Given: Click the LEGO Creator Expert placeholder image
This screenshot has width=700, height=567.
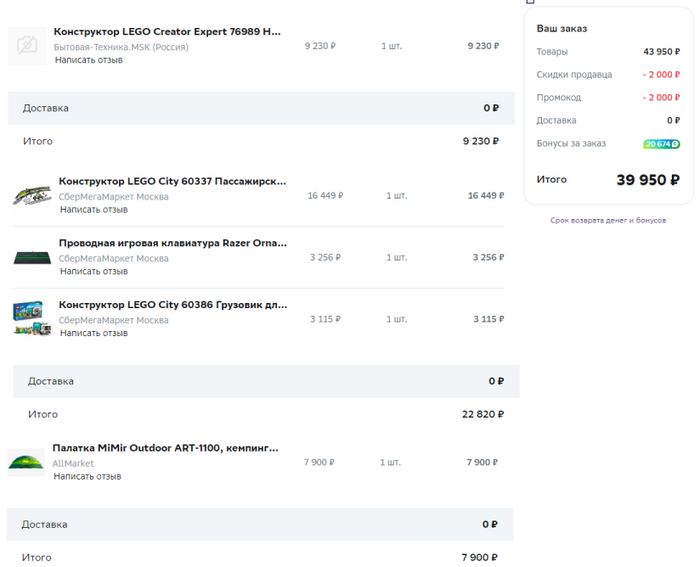Looking at the screenshot, I should [27, 46].
